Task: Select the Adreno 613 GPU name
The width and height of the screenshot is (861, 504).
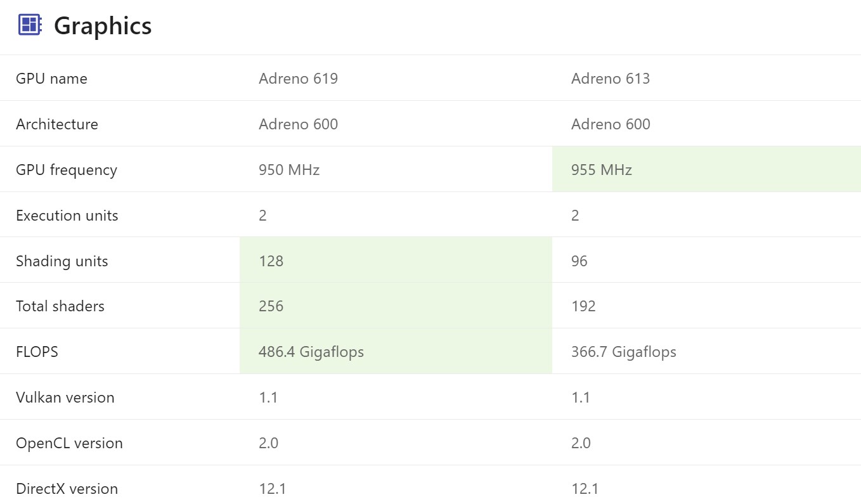Action: tap(611, 79)
